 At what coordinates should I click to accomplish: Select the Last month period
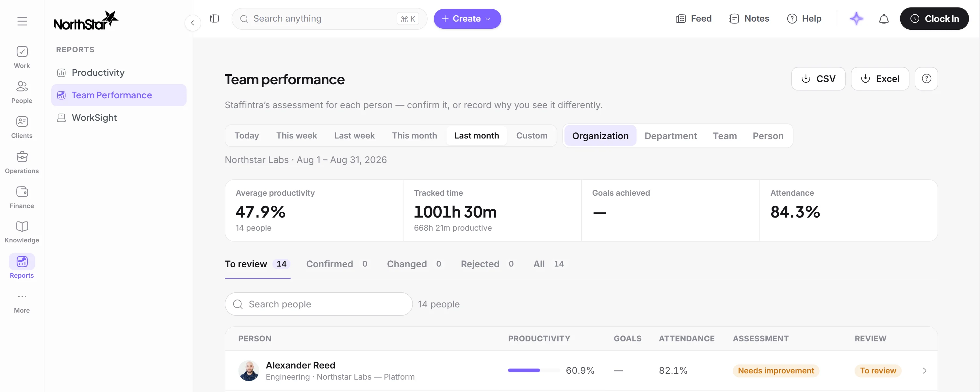476,136
